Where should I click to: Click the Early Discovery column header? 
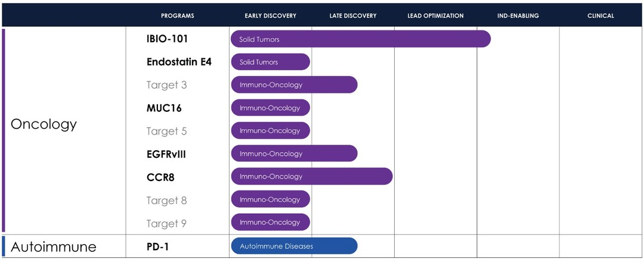(x=270, y=15)
